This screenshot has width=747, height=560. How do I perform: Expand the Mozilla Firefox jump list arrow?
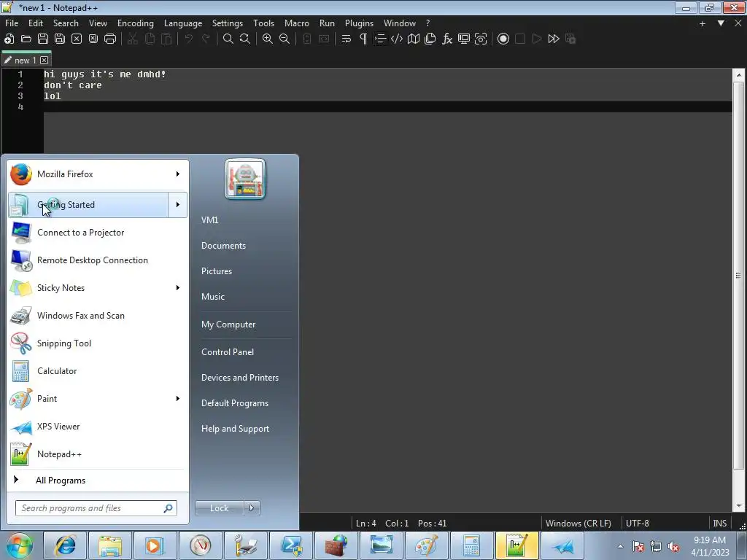point(178,174)
